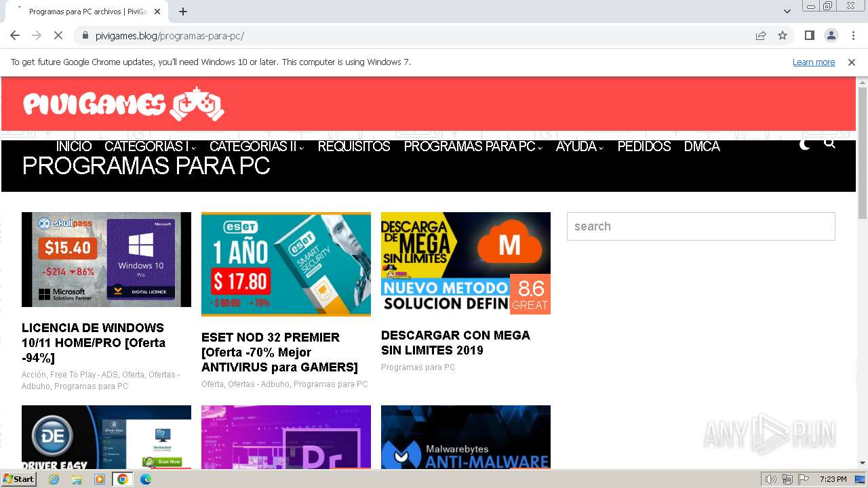Click the search input field

[x=701, y=226]
